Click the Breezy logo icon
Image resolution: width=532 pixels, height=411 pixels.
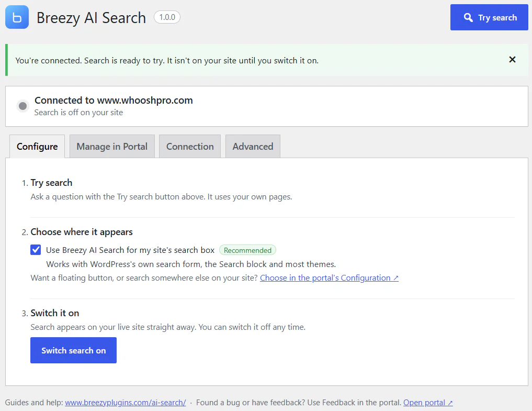pos(17,17)
